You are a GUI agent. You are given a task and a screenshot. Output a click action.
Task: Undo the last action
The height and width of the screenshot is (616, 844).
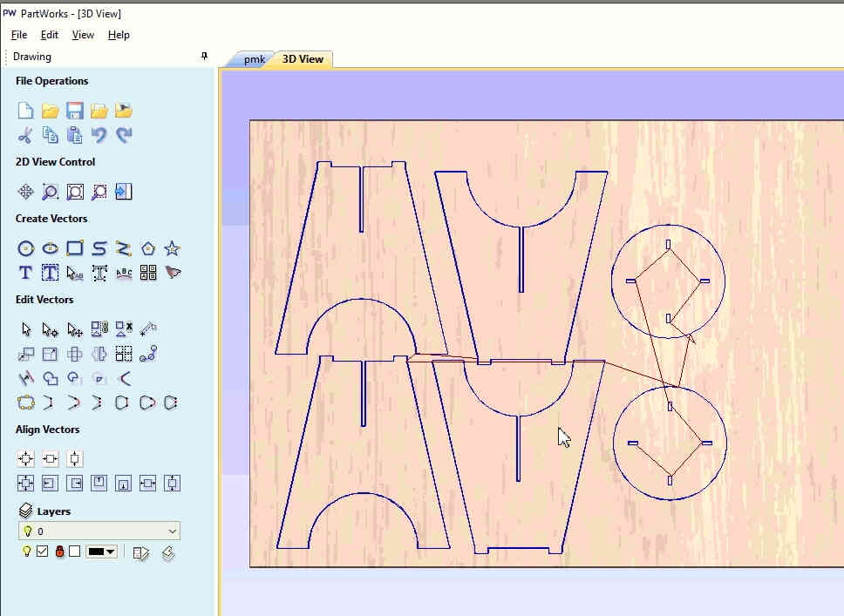99,134
